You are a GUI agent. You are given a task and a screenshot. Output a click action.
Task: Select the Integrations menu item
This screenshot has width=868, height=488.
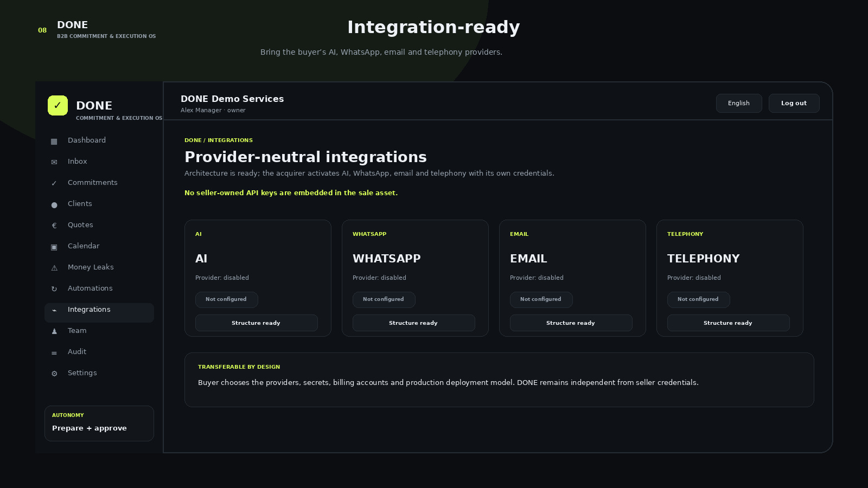pos(99,312)
